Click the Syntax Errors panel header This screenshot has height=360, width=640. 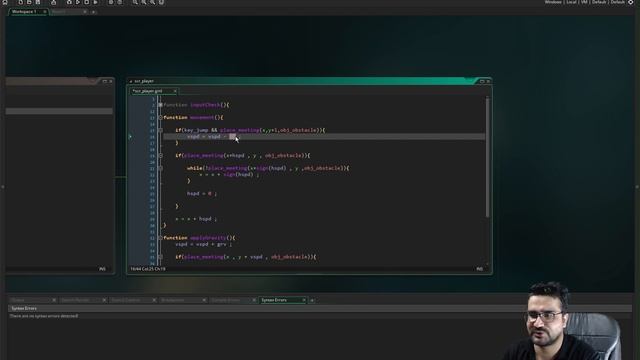pos(320,308)
